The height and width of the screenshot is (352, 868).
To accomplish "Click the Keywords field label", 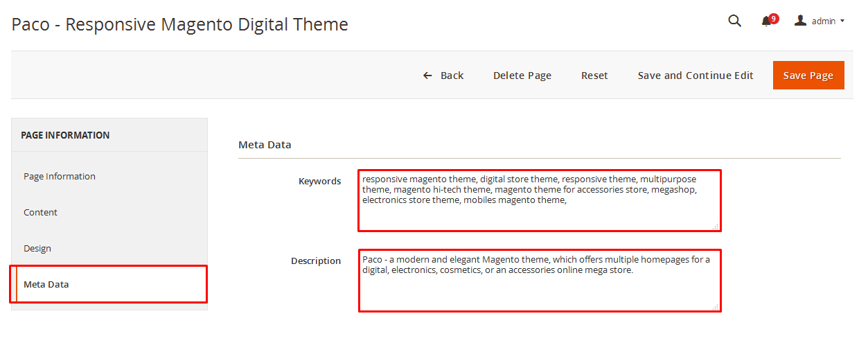I will (319, 182).
